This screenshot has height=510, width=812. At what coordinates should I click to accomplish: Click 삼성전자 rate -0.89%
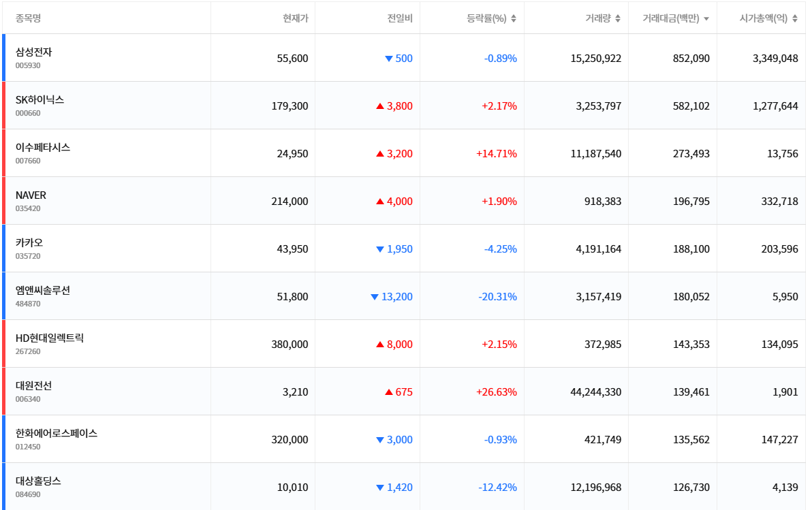501,59
